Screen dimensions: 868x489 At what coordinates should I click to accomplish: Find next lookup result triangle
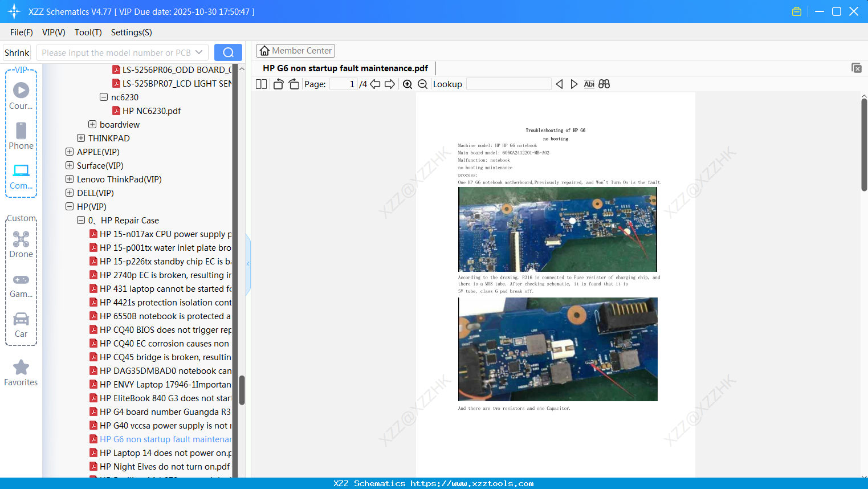574,84
